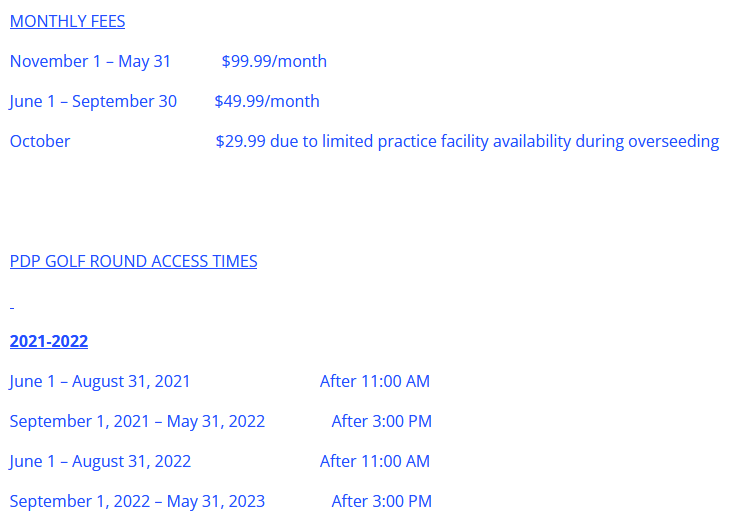
Task: Click the $49.99/month fee text
Action: [267, 101]
